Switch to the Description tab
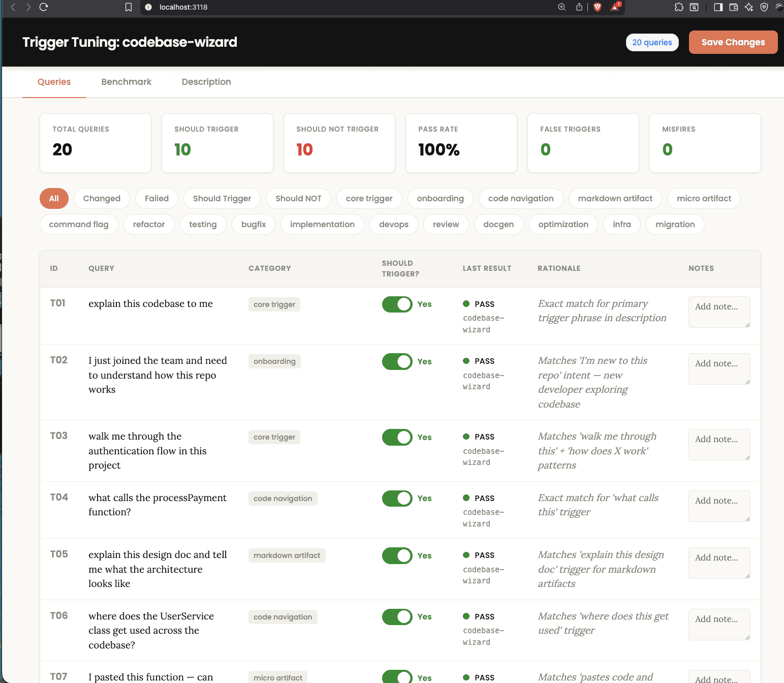 click(x=206, y=82)
